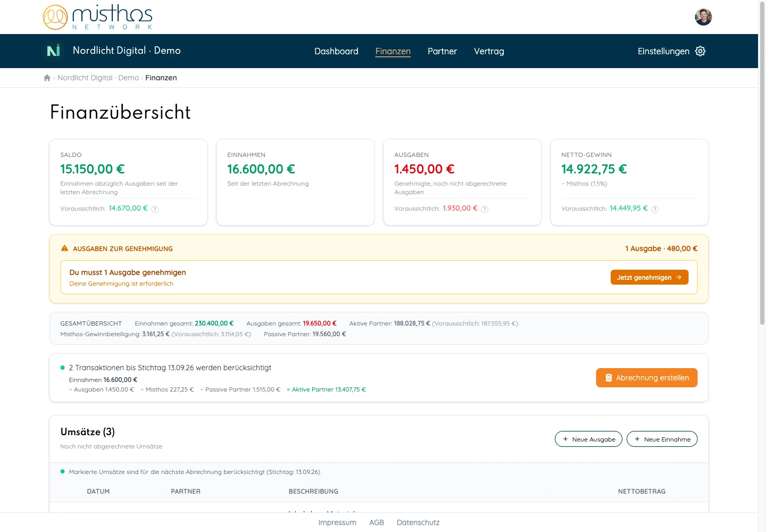Open the Impressum footer link

(x=337, y=522)
